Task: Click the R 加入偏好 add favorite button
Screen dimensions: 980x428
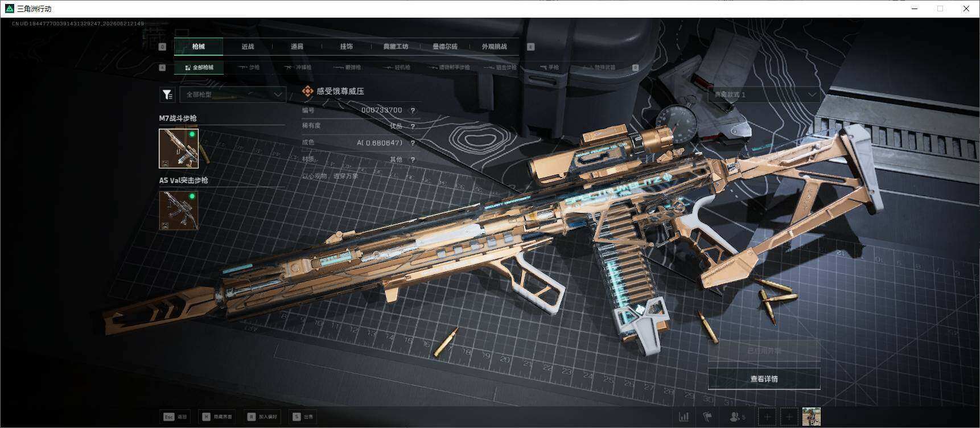Action: (x=262, y=417)
